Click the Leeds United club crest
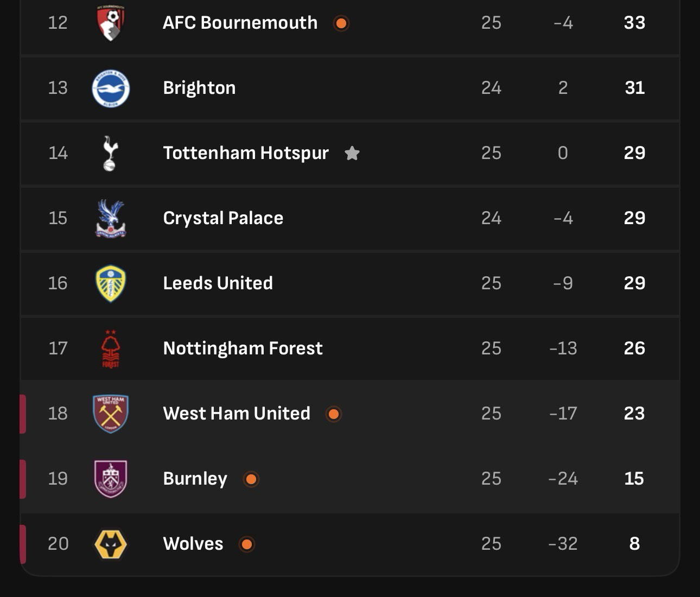700x597 pixels. [111, 283]
